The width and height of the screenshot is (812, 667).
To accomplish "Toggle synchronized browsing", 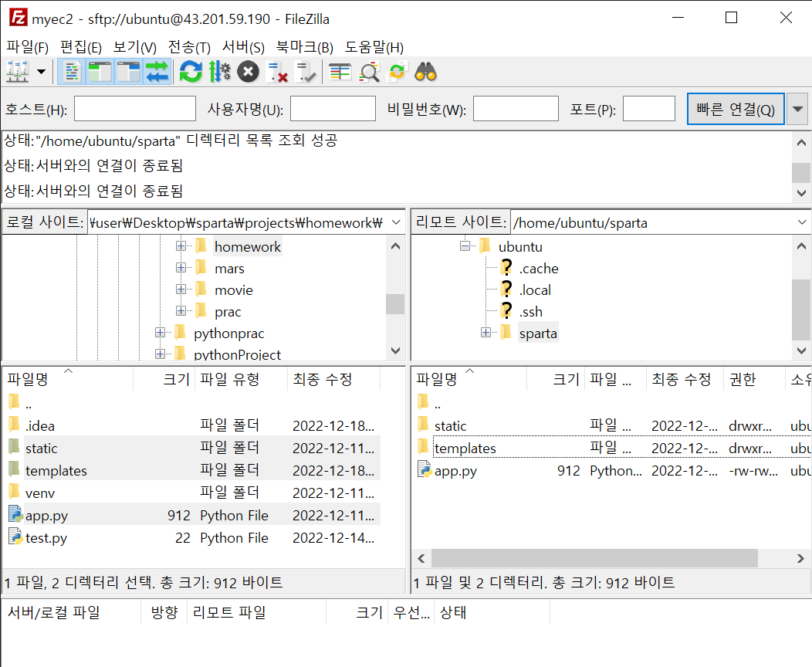I will coord(398,72).
